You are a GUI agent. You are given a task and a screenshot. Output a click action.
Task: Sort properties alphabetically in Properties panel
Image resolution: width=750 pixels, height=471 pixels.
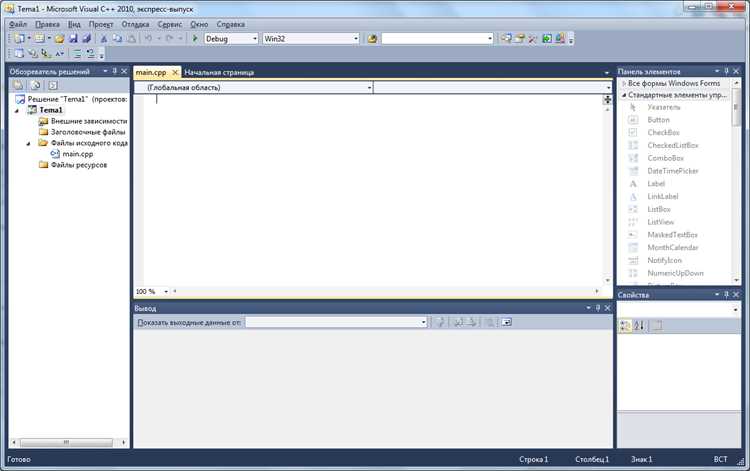coord(639,326)
